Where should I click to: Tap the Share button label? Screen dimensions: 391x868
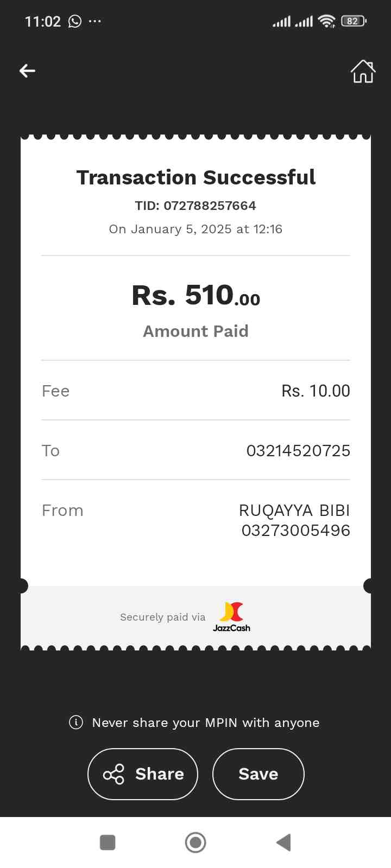[160, 774]
